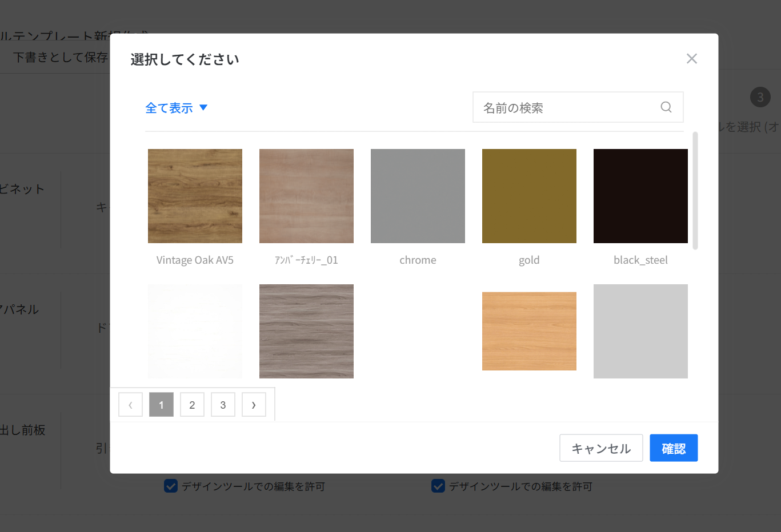Select the black_steel swatch
The width and height of the screenshot is (781, 532).
click(640, 196)
